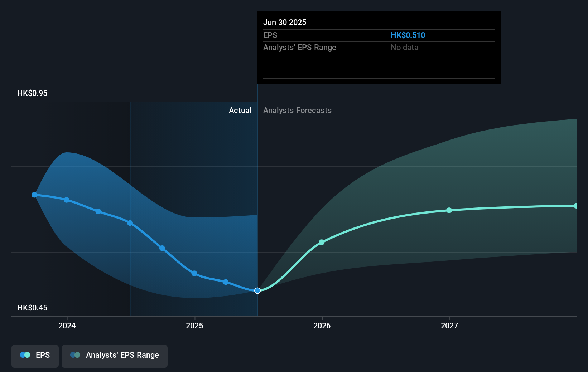Click the 2024 x-axis label
The width and height of the screenshot is (588, 372).
(x=67, y=325)
